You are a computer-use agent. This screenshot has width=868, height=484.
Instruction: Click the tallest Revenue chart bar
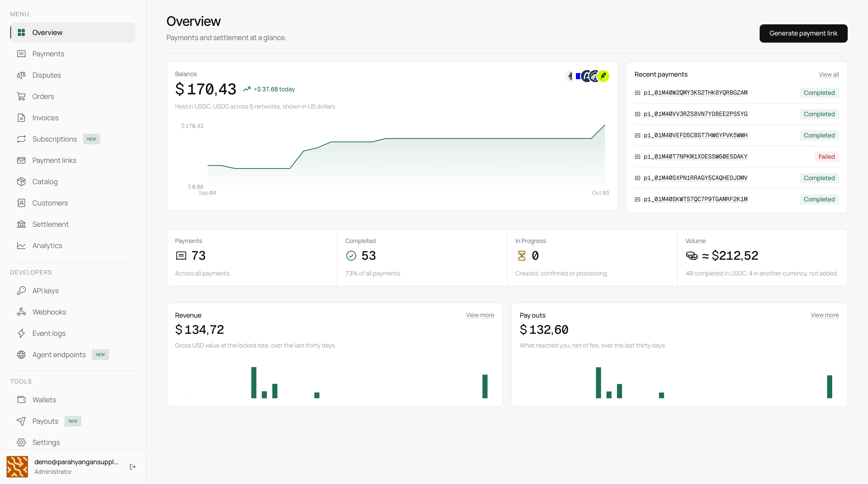[254, 383]
